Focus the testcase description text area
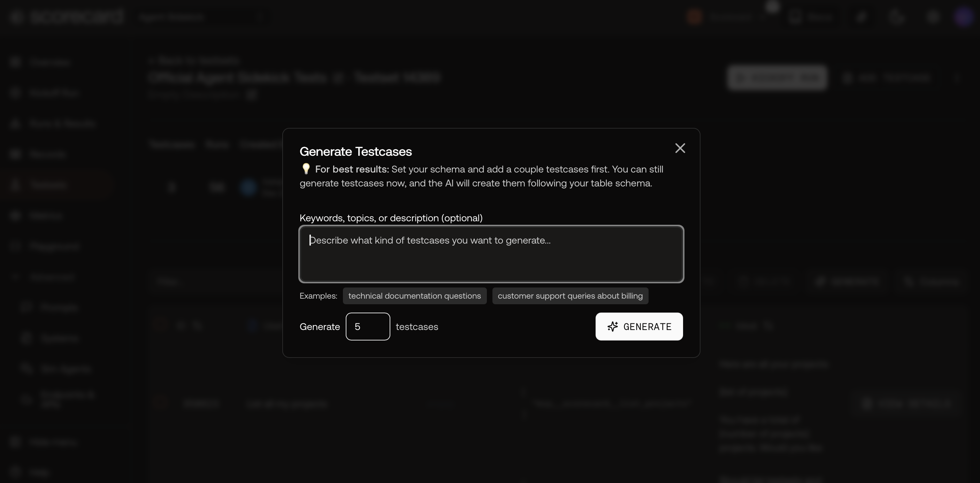The width and height of the screenshot is (980, 483). pos(491,254)
